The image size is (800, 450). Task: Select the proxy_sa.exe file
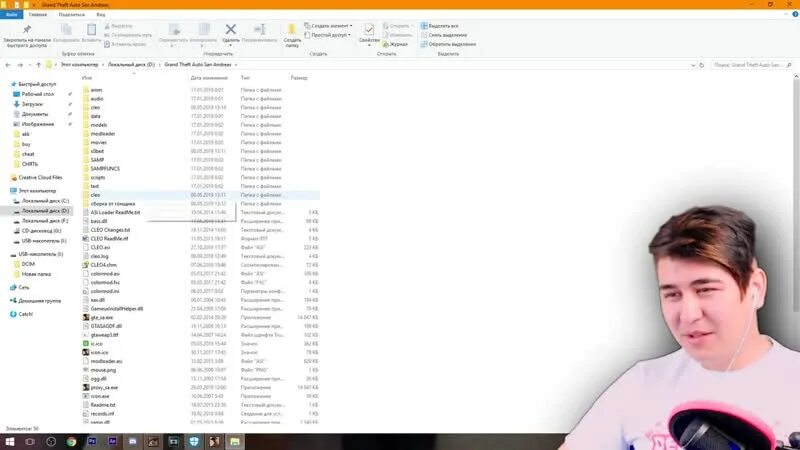pos(104,387)
